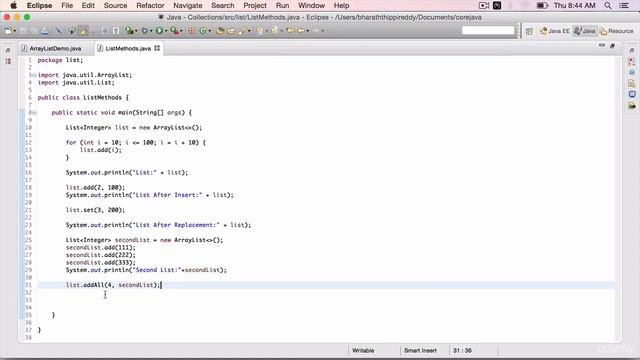Select the ListMethods.java editor tab
This screenshot has height=360, width=640.
[128, 49]
